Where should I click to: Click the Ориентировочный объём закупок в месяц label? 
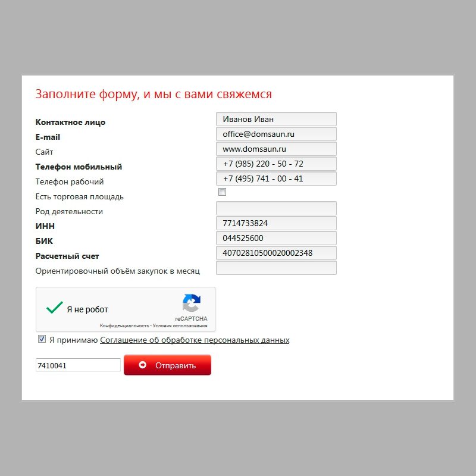(117, 271)
